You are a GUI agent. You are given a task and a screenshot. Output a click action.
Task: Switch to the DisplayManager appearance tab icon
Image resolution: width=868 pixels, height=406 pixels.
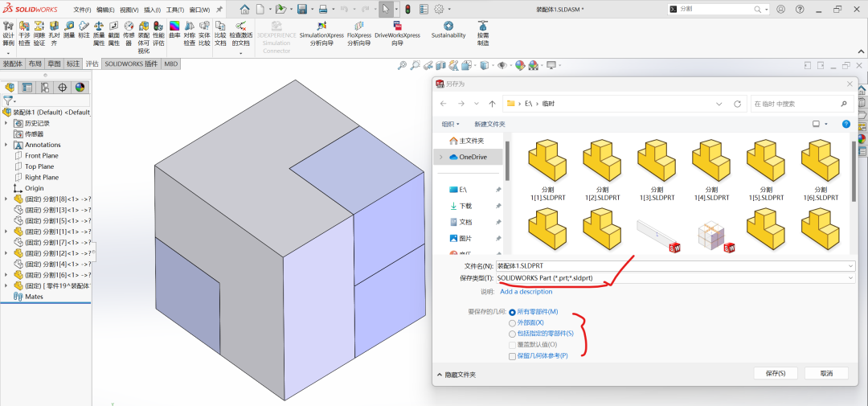[80, 88]
